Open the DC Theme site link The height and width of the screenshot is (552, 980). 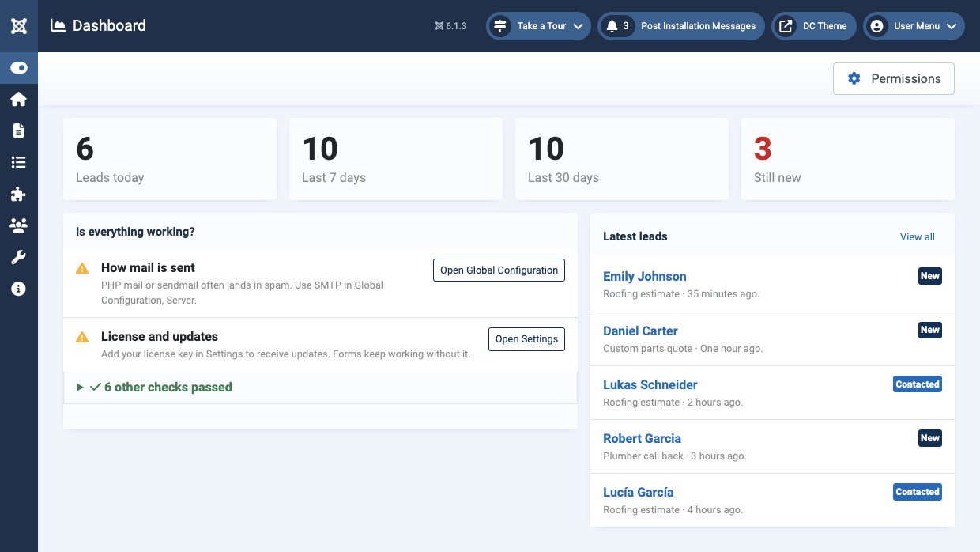[x=814, y=26]
